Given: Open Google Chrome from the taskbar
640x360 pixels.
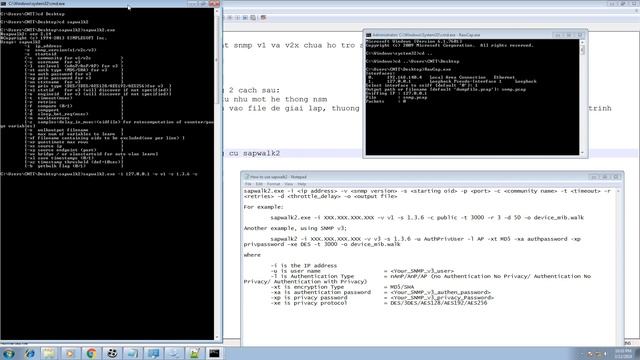Looking at the screenshot, I should [x=91, y=353].
